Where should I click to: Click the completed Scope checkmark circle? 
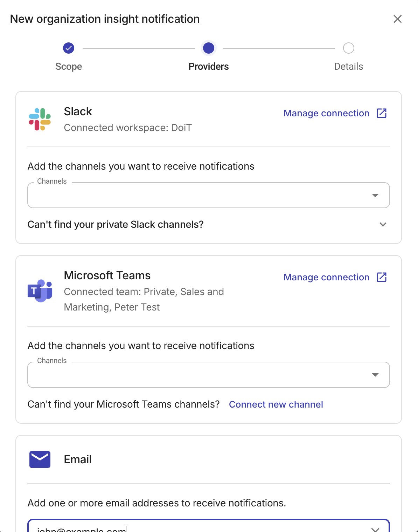click(69, 48)
